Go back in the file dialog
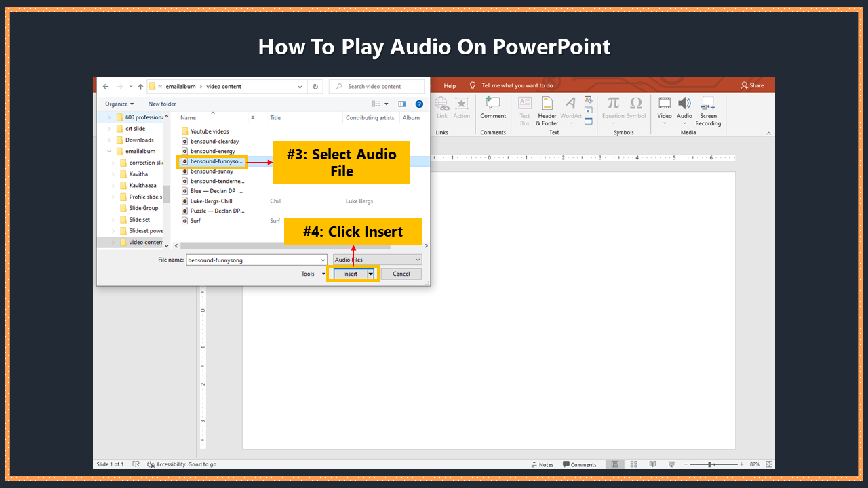Screen dimensions: 868x488 pos(106,87)
